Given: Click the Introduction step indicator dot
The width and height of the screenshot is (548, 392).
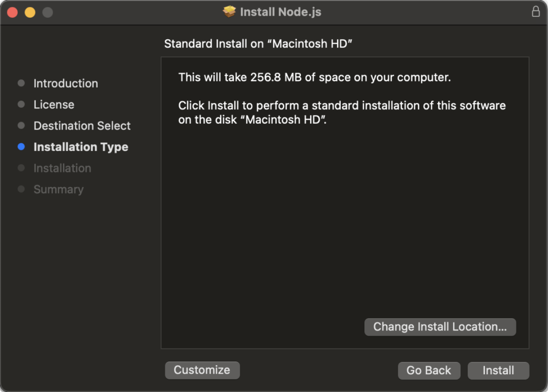Looking at the screenshot, I should coord(21,83).
